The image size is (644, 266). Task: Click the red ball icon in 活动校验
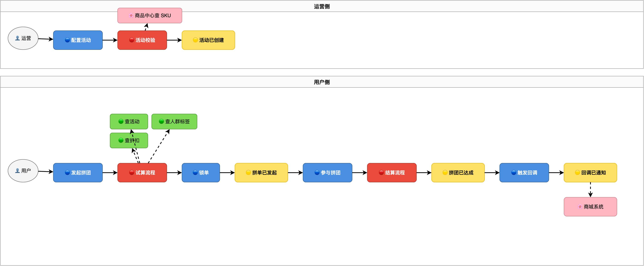[x=131, y=40]
